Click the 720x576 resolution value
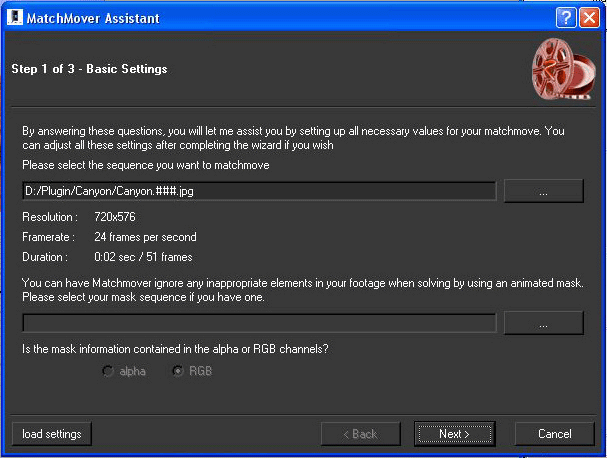Image resolution: width=607 pixels, height=458 pixels. (x=115, y=217)
